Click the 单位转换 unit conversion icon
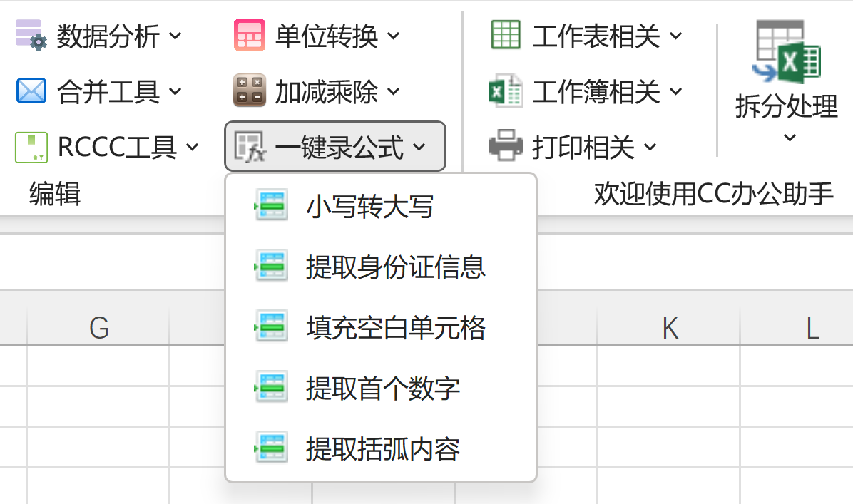Image resolution: width=853 pixels, height=504 pixels. 249,35
